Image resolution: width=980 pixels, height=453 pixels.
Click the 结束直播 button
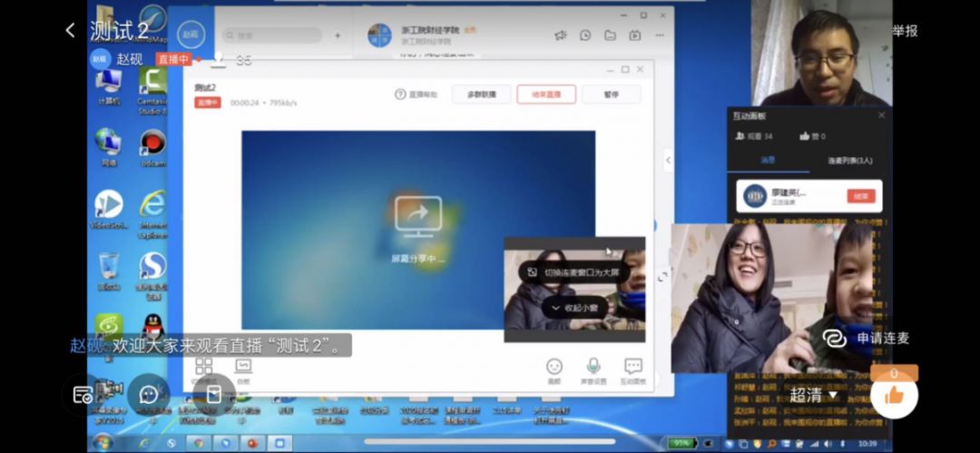pyautogui.click(x=546, y=94)
